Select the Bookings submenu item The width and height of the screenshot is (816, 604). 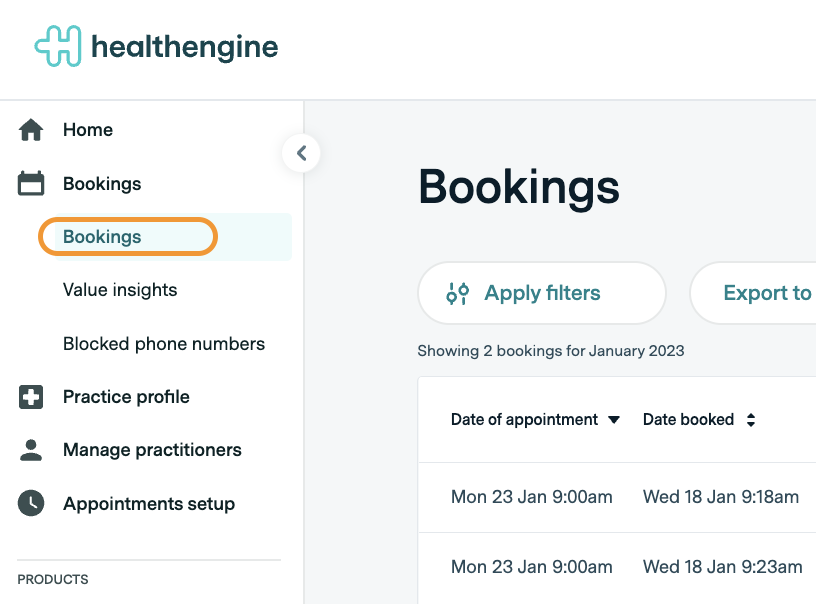[102, 237]
